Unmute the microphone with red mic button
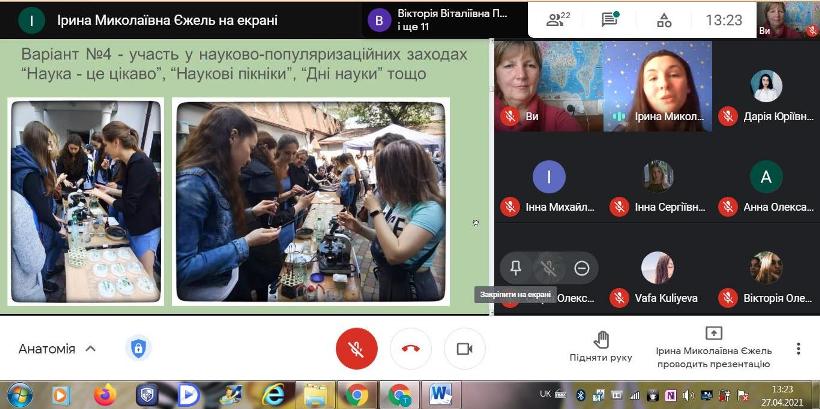Image resolution: width=820 pixels, height=409 pixels. click(x=357, y=349)
